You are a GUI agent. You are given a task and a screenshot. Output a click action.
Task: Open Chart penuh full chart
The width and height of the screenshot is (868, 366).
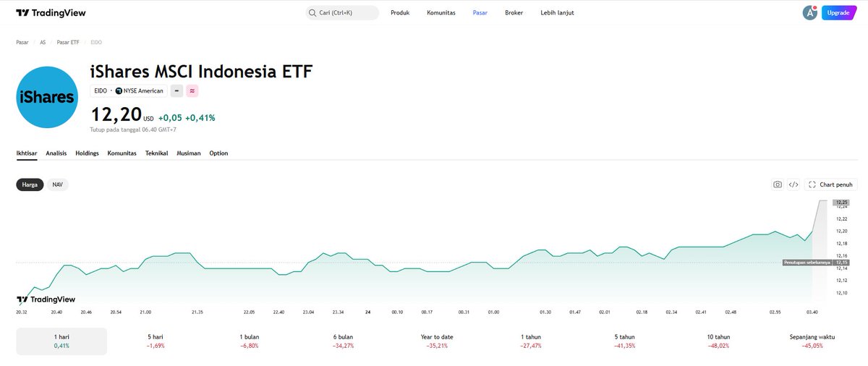click(x=832, y=184)
